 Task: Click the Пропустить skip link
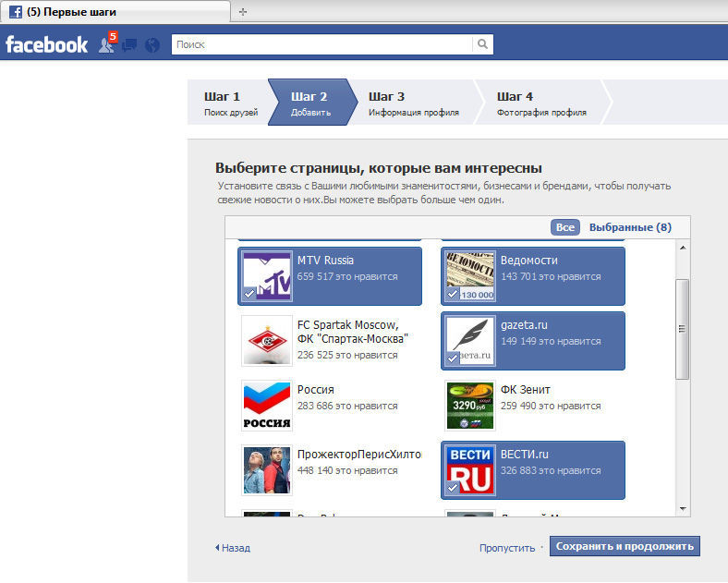coord(506,548)
